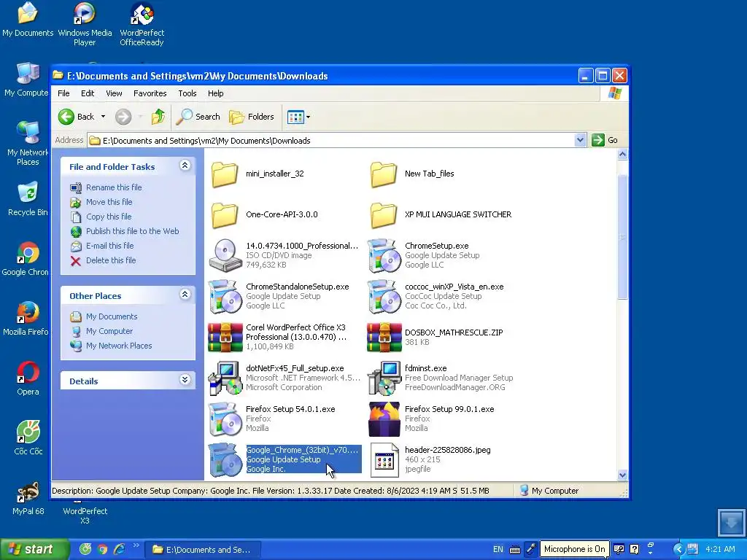Image resolution: width=747 pixels, height=560 pixels.
Task: Click Copy this file link
Action: coord(109,217)
